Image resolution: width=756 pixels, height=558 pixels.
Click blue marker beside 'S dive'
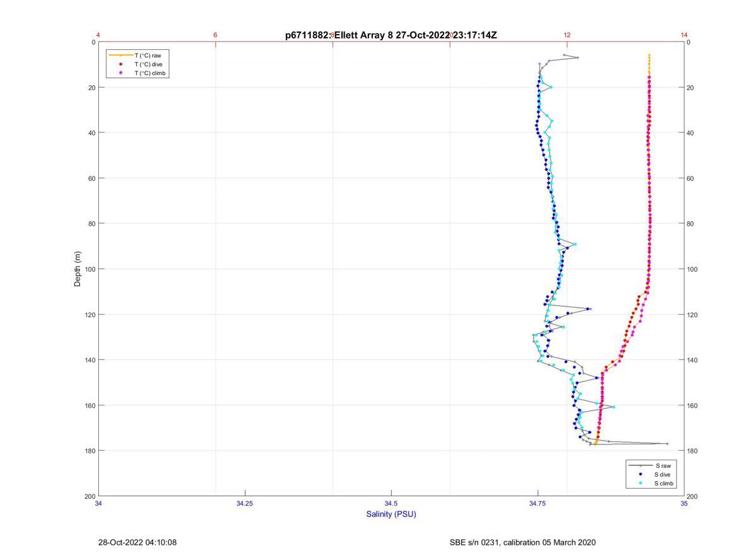pos(641,474)
